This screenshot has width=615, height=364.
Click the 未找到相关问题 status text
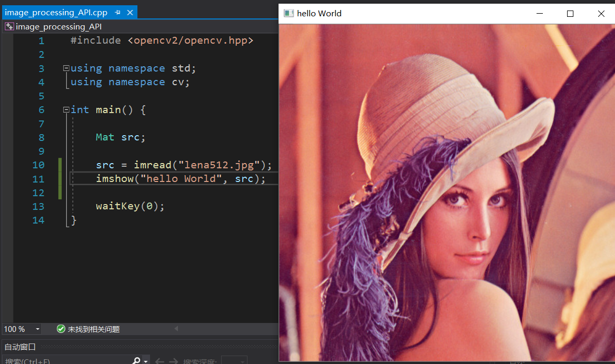pyautogui.click(x=94, y=329)
